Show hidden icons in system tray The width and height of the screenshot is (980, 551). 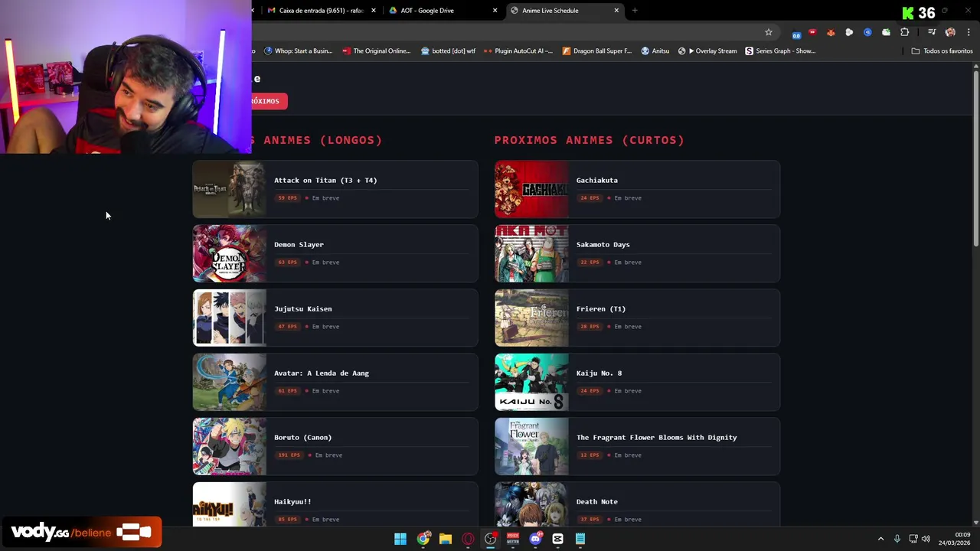click(880, 539)
